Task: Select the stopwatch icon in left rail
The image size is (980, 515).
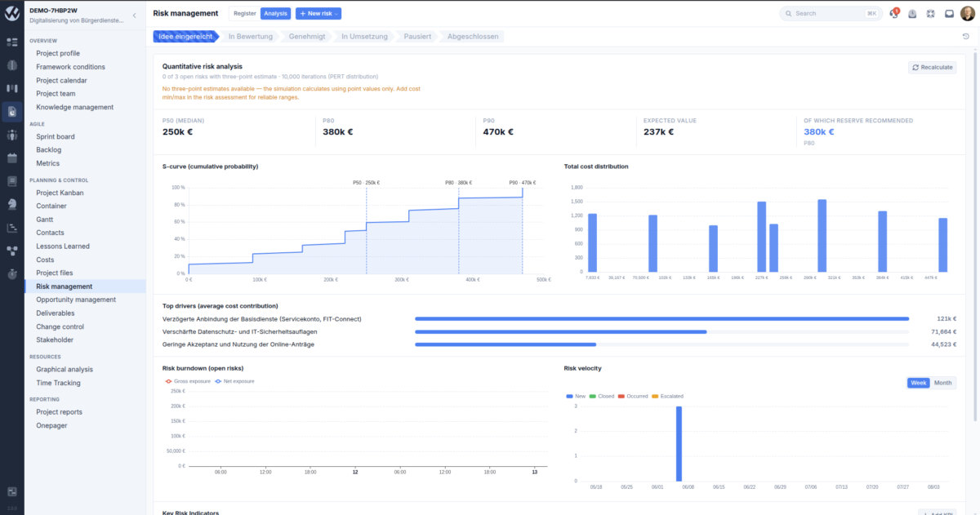Action: click(11, 273)
